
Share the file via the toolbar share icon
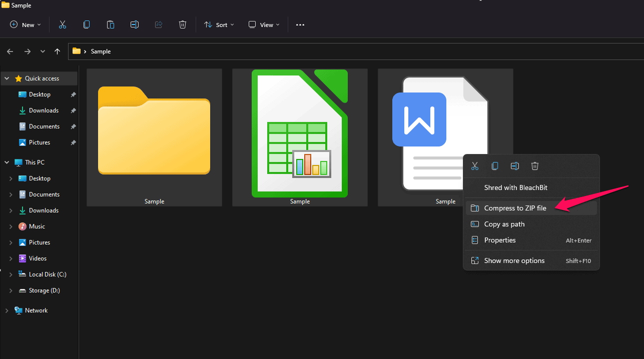[x=158, y=24]
